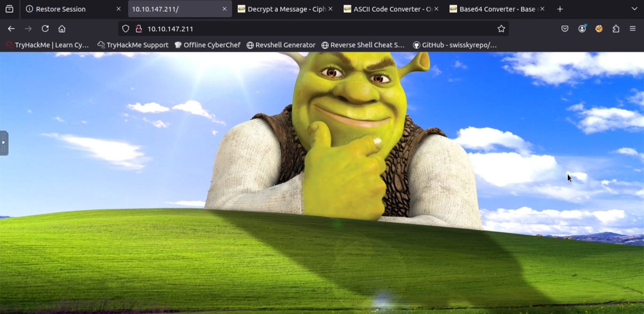Open the Save to Pocket icon
Screen dimensions: 644x314
pos(565,29)
